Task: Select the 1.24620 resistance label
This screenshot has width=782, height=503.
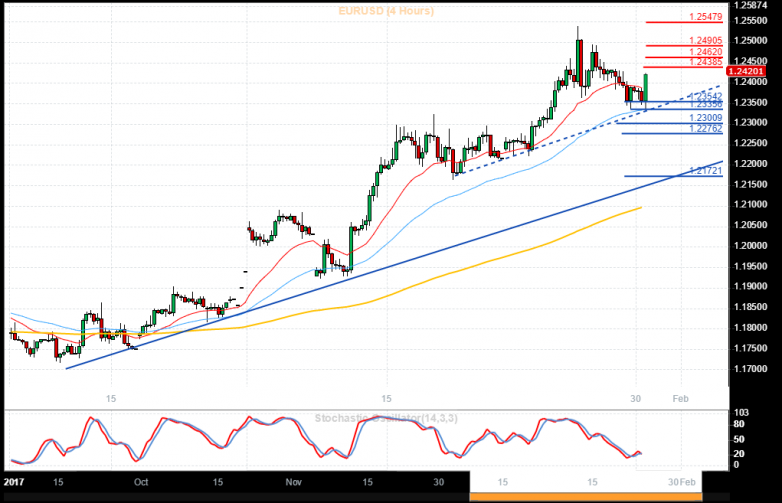Action: coord(706,52)
